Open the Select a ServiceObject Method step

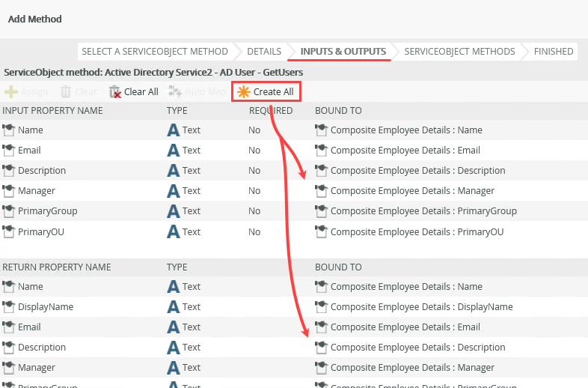coord(154,52)
